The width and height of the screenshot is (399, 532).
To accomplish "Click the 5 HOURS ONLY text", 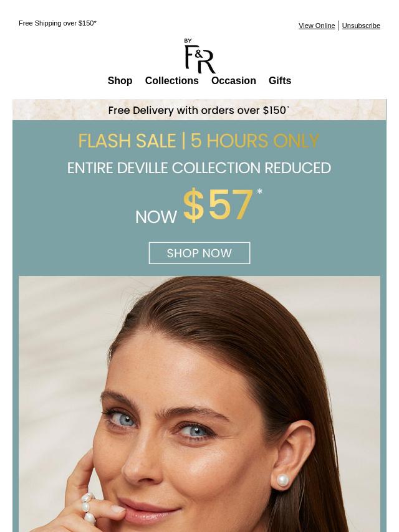I will (x=255, y=141).
